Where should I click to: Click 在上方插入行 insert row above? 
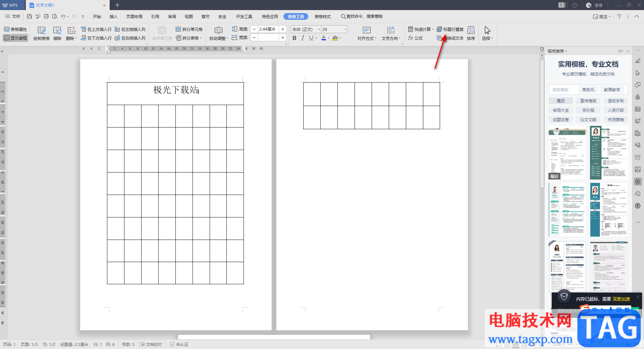point(96,29)
